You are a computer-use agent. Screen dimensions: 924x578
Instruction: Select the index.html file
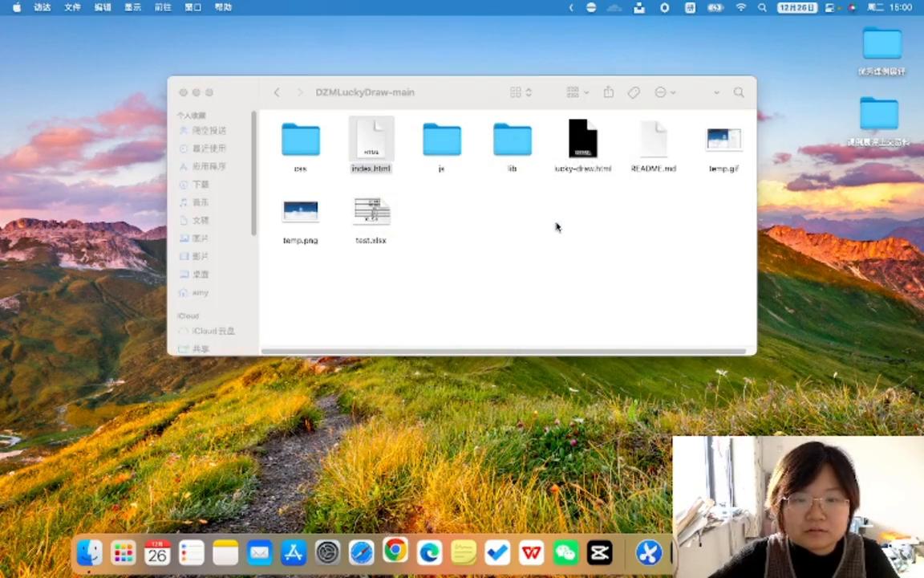pyautogui.click(x=371, y=140)
